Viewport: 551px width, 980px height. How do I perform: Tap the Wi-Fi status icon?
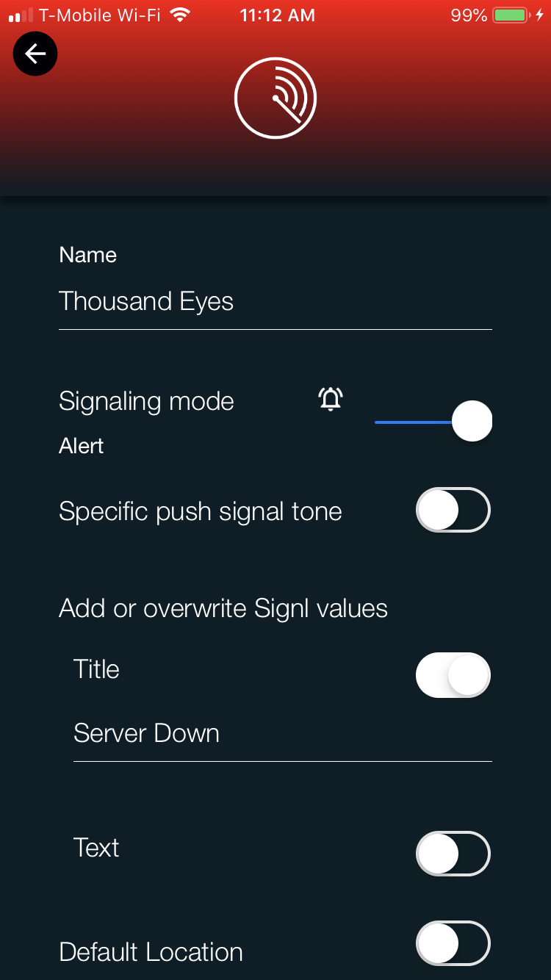click(x=179, y=15)
